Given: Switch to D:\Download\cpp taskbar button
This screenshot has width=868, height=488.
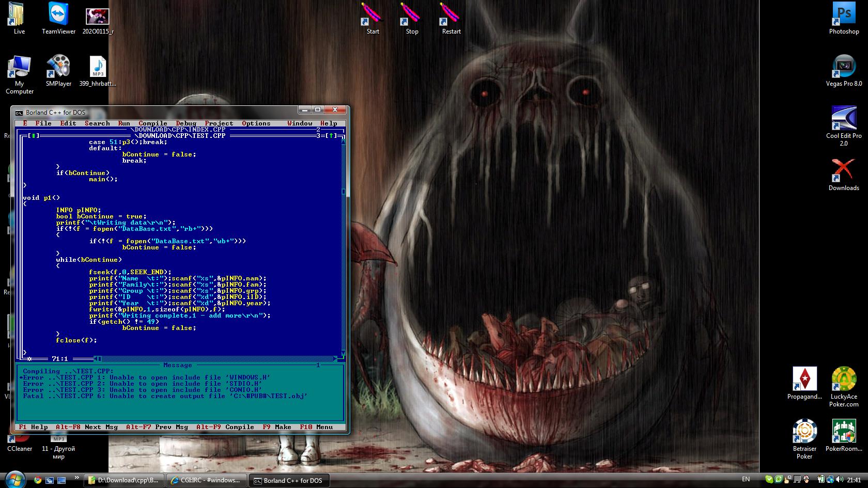Looking at the screenshot, I should (124, 480).
